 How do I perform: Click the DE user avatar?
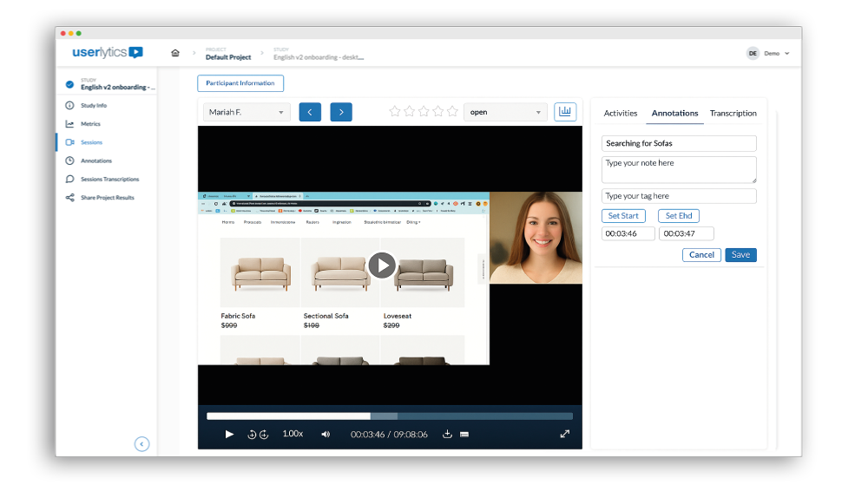[x=753, y=54]
